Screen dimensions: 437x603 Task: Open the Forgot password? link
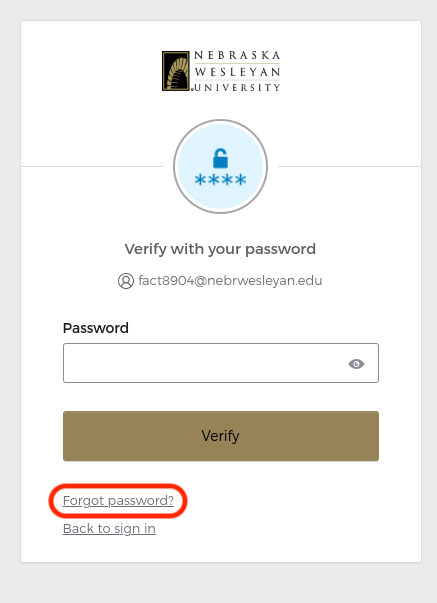(x=118, y=501)
